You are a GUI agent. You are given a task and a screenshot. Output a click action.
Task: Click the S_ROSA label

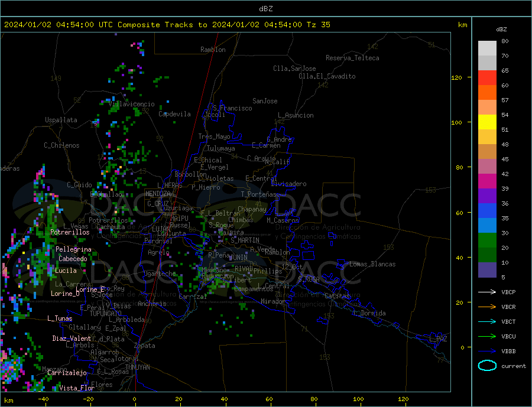(309, 279)
